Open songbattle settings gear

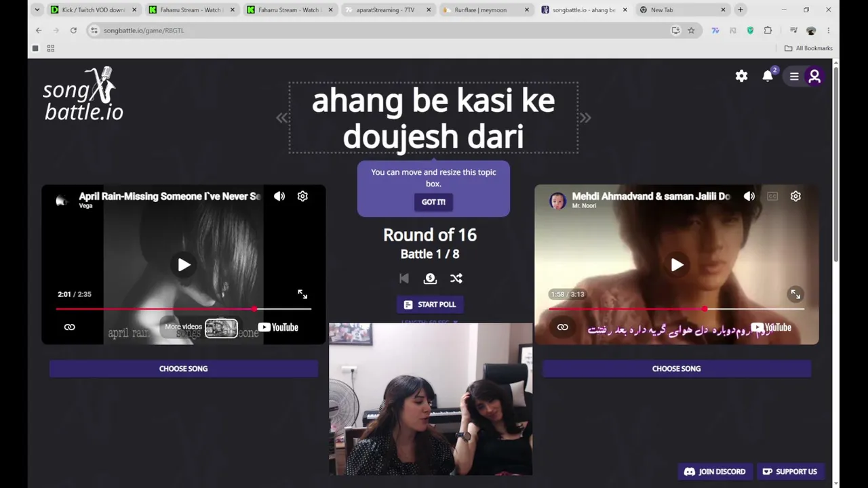741,76
